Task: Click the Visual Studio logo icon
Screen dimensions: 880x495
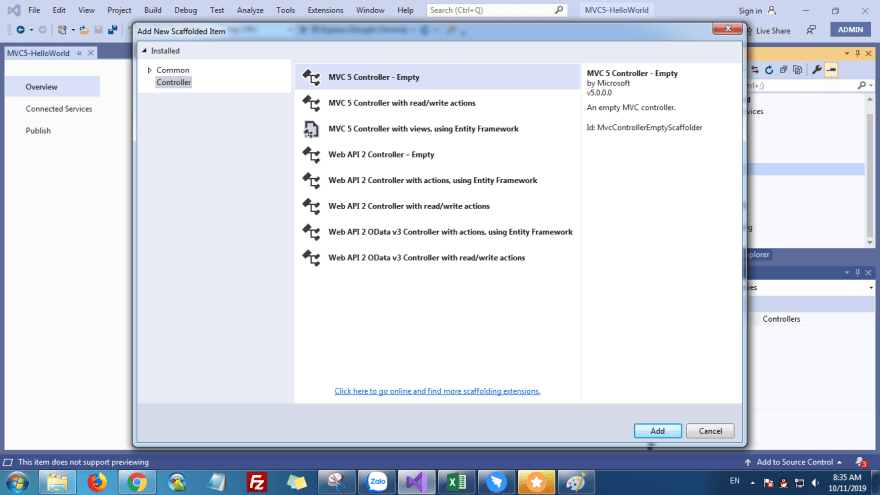Action: click(x=13, y=10)
